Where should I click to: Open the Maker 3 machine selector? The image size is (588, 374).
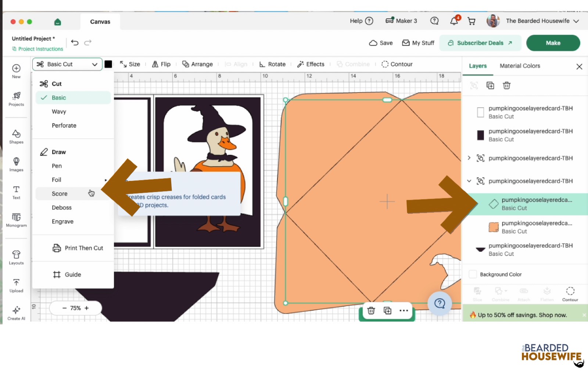click(401, 21)
